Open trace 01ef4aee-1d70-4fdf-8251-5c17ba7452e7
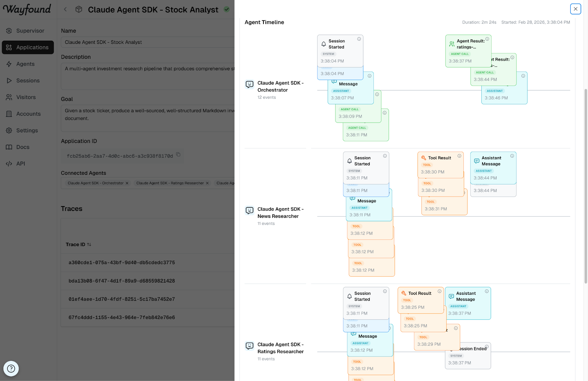The image size is (588, 381). click(x=122, y=299)
